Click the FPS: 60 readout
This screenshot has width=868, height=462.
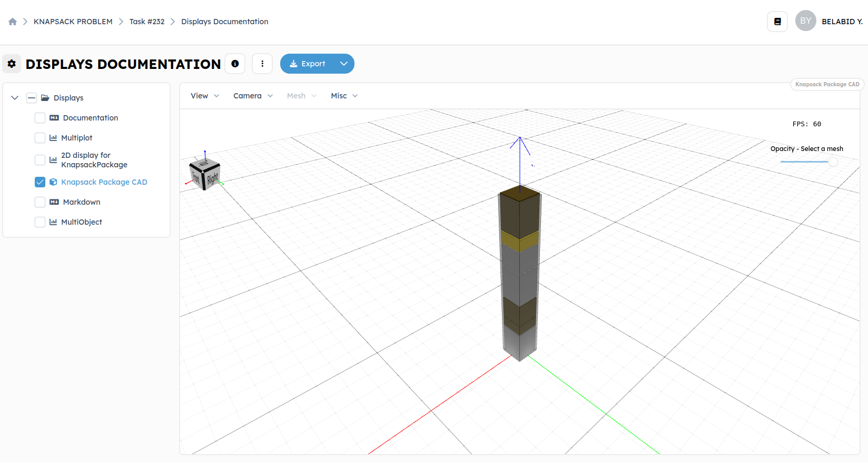[806, 124]
